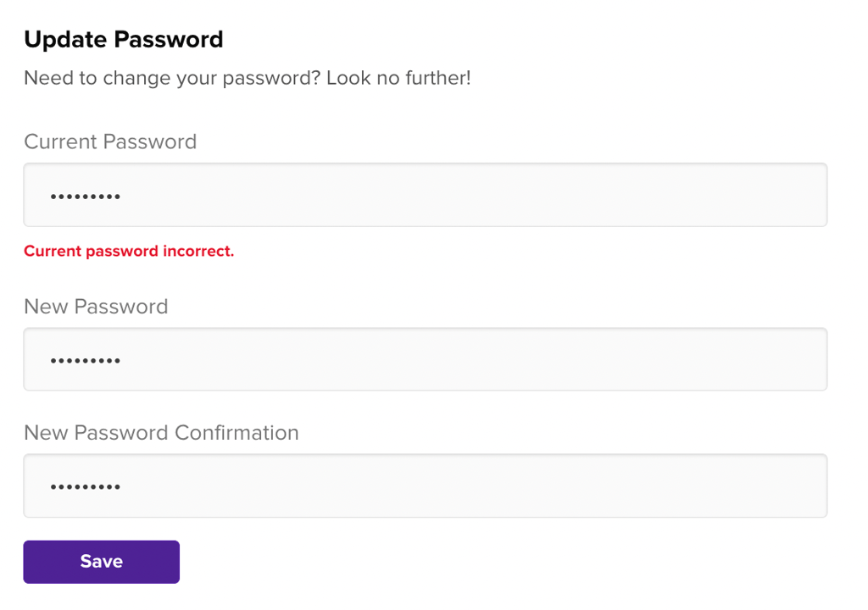Click the "New Password Confirmation" field label
The image size is (868, 610).
(161, 432)
